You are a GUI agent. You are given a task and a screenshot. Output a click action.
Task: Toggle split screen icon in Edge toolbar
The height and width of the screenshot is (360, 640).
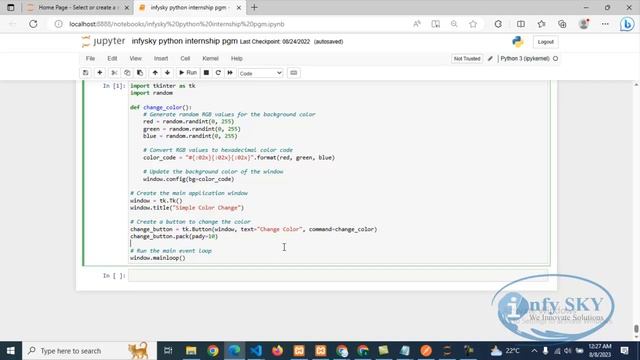pos(521,24)
